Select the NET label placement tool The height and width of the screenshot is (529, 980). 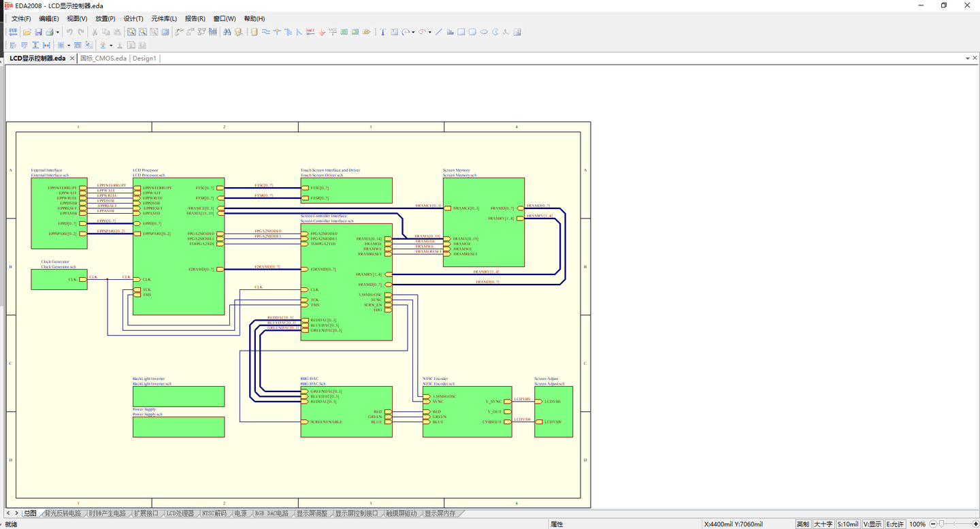310,32
